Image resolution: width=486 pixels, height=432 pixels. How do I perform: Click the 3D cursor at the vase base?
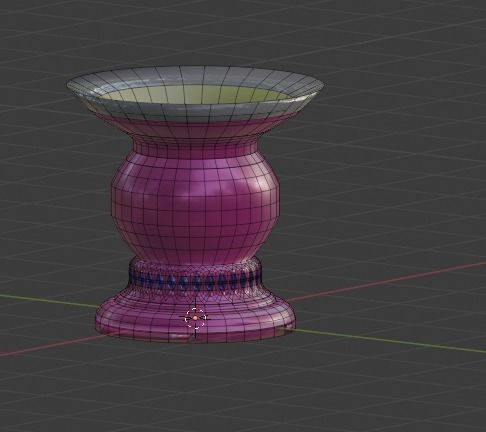(x=195, y=318)
